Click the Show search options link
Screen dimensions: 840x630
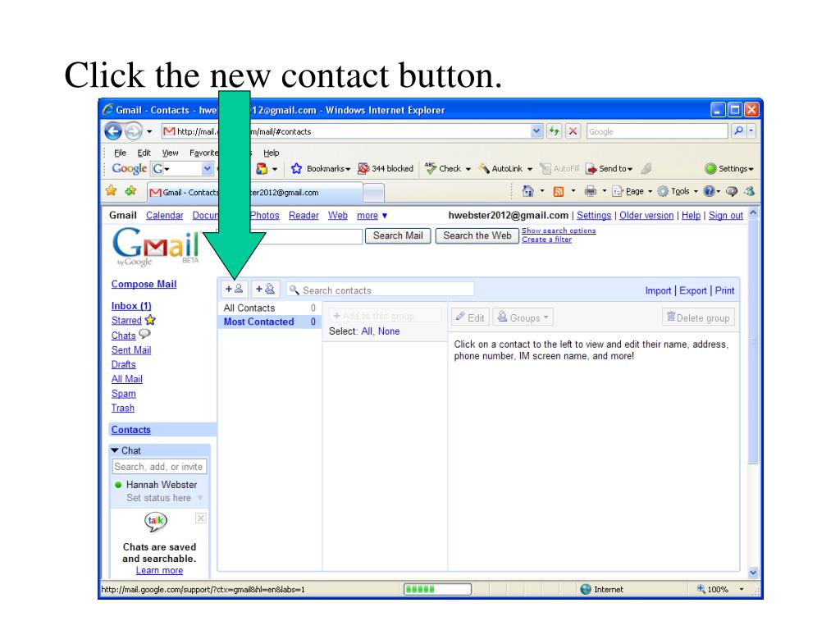point(558,231)
